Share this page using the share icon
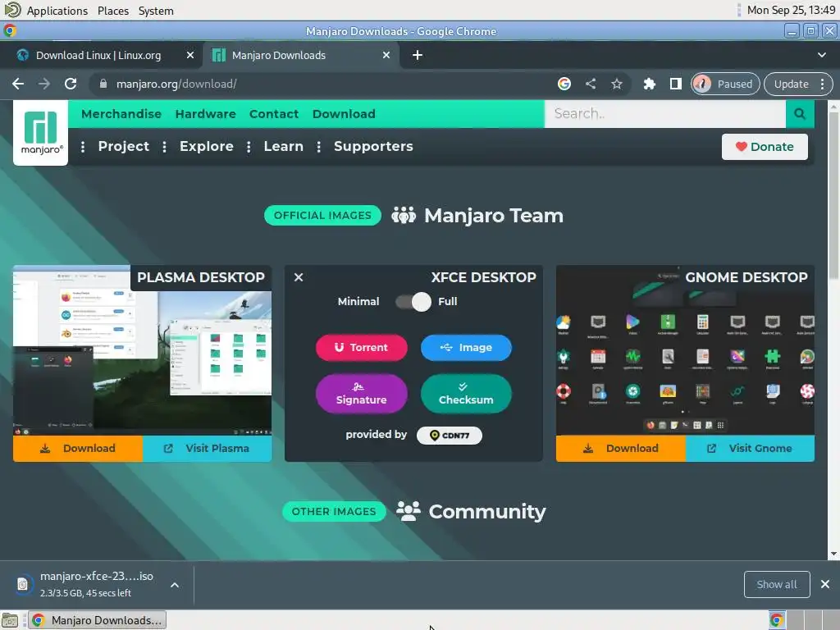Screen dimensions: 840x630 pyautogui.click(x=591, y=84)
